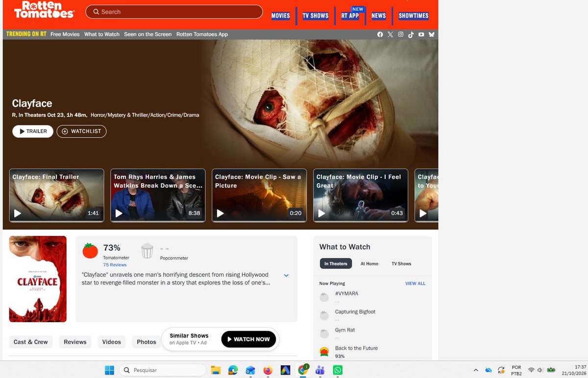Screen dimensions: 588x378
Task: Open the Rotten Tomatoes Facebook page icon
Action: pos(380,34)
